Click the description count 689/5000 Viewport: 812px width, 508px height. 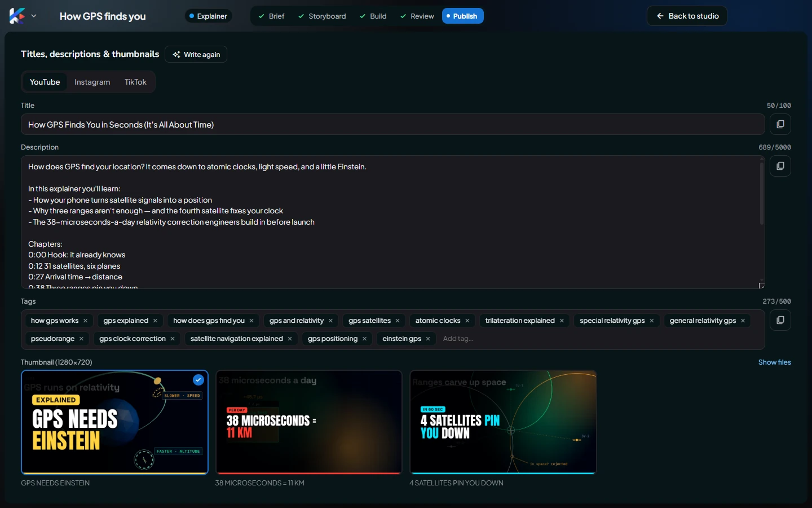[x=775, y=147]
